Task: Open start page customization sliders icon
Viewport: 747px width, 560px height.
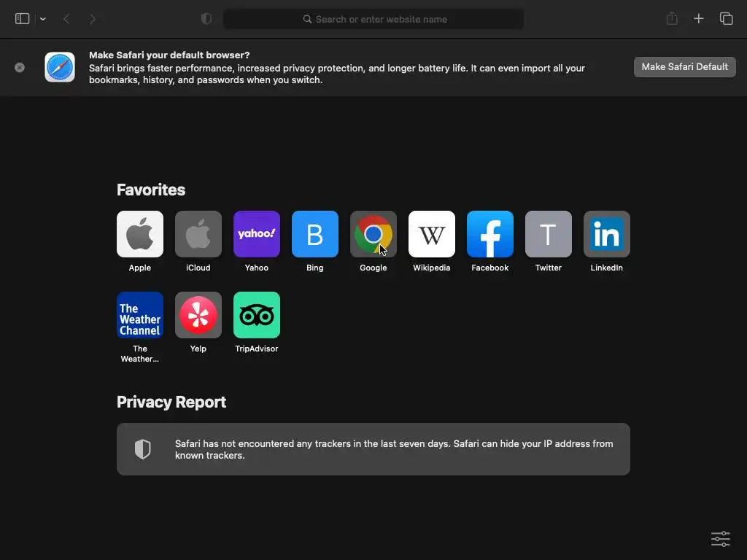Action: tap(720, 539)
